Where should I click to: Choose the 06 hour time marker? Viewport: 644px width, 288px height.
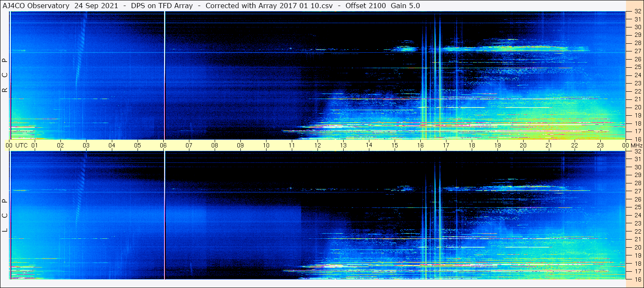click(x=163, y=145)
